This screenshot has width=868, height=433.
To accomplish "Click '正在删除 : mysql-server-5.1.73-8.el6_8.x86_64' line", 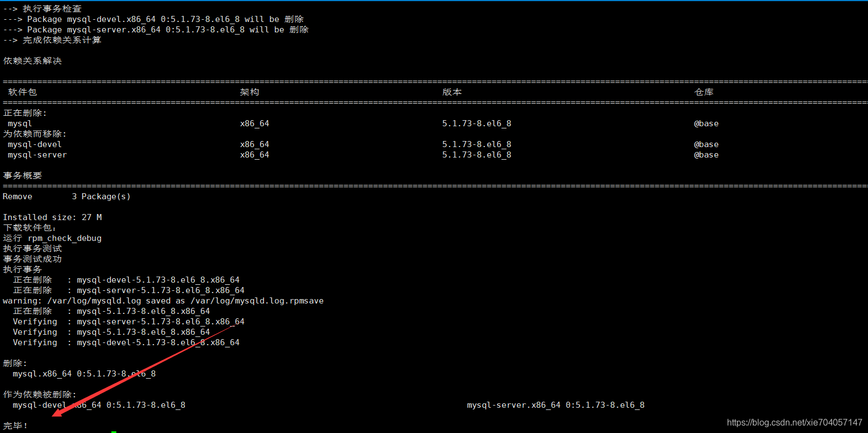I will coord(129,290).
